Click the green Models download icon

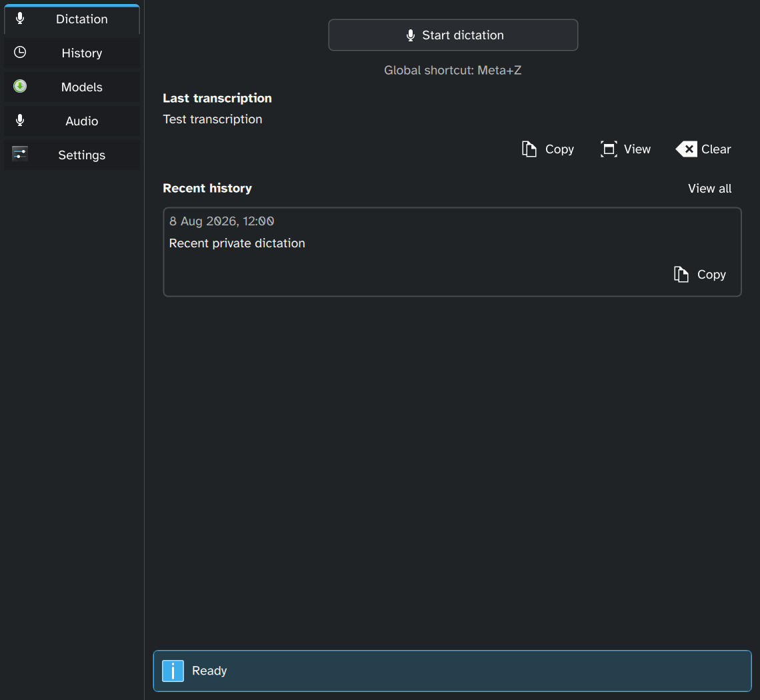coord(20,86)
